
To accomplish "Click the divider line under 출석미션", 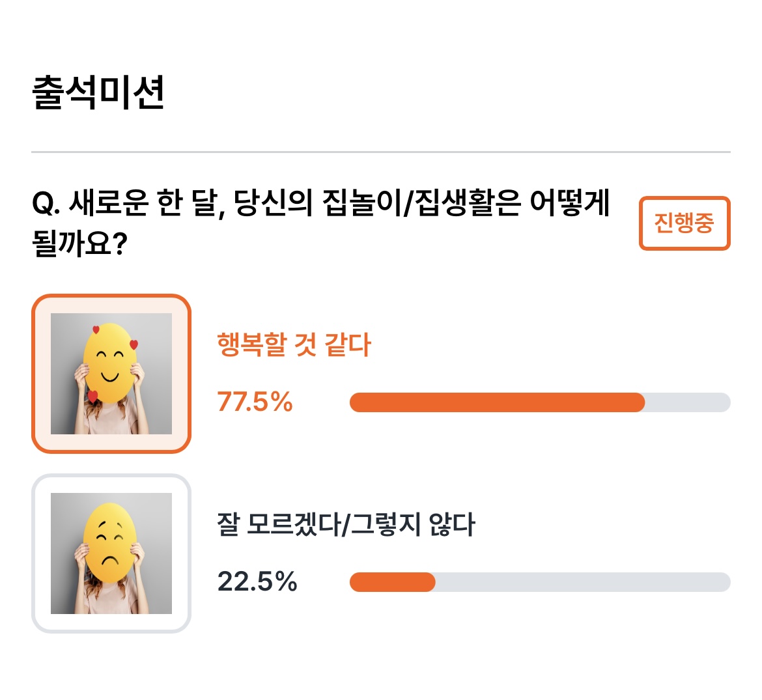I will (381, 152).
